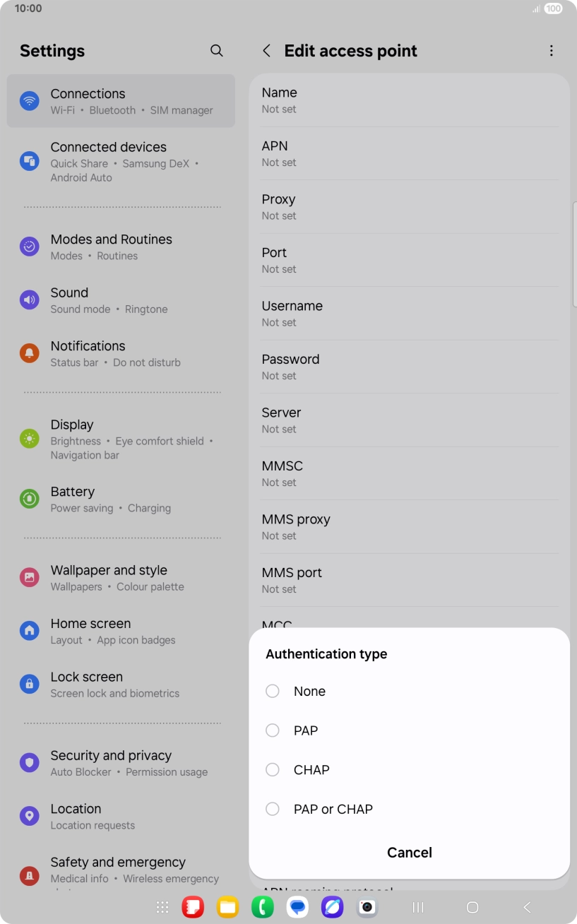Open the Messages app in taskbar

coord(297,907)
